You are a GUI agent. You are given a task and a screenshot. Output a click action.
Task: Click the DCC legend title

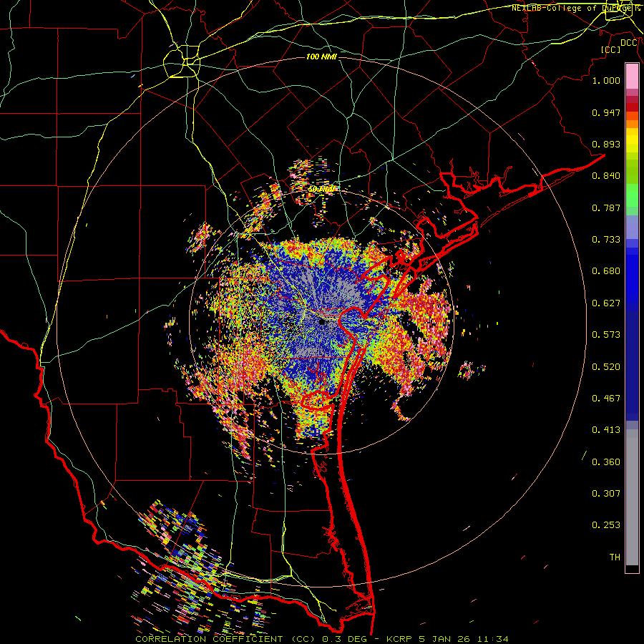[629, 43]
